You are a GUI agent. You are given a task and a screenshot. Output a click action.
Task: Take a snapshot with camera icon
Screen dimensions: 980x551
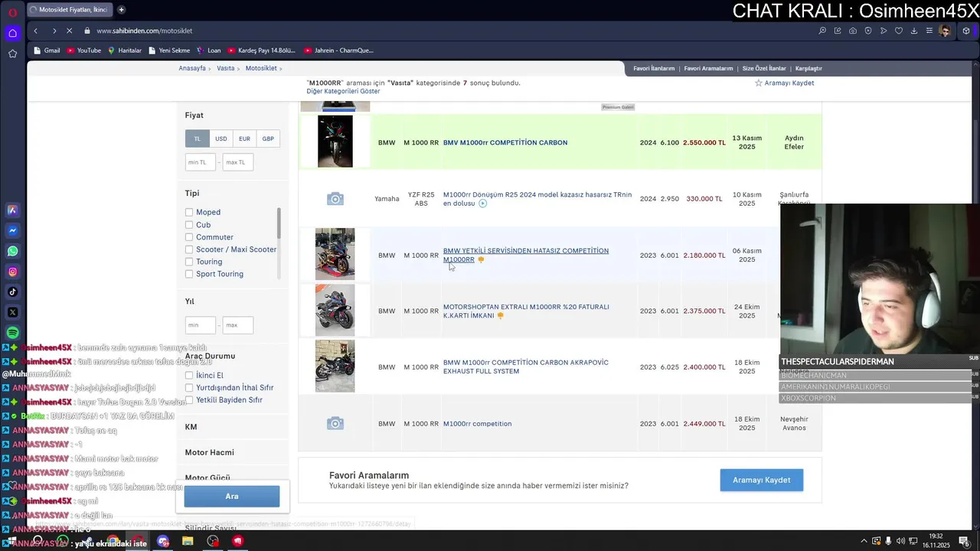[x=853, y=31]
